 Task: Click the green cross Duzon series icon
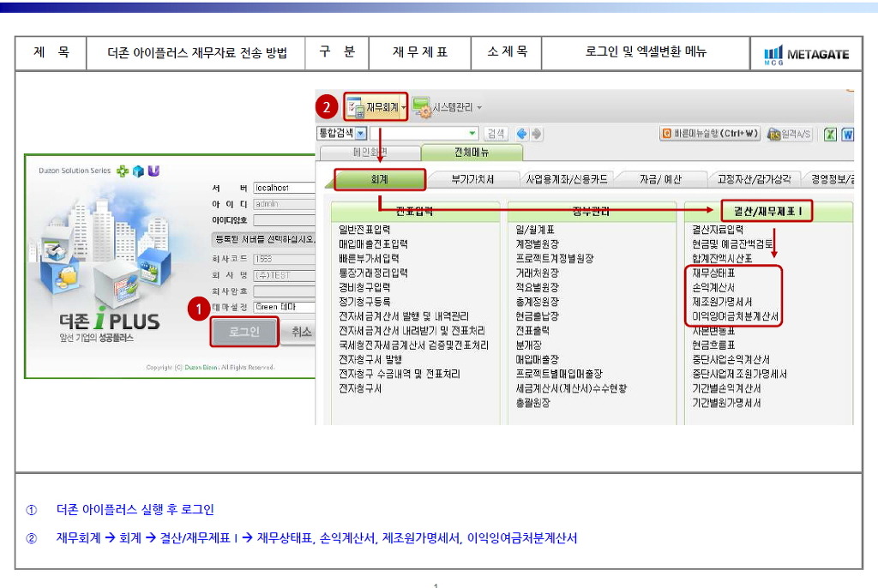[122, 171]
